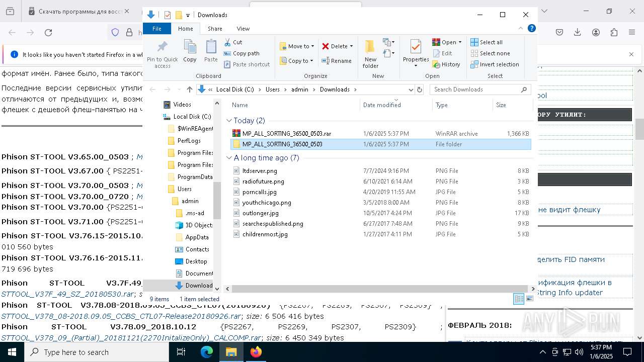Open Microsoft Edge from taskbar
The height and width of the screenshot is (362, 644).
coord(207,352)
